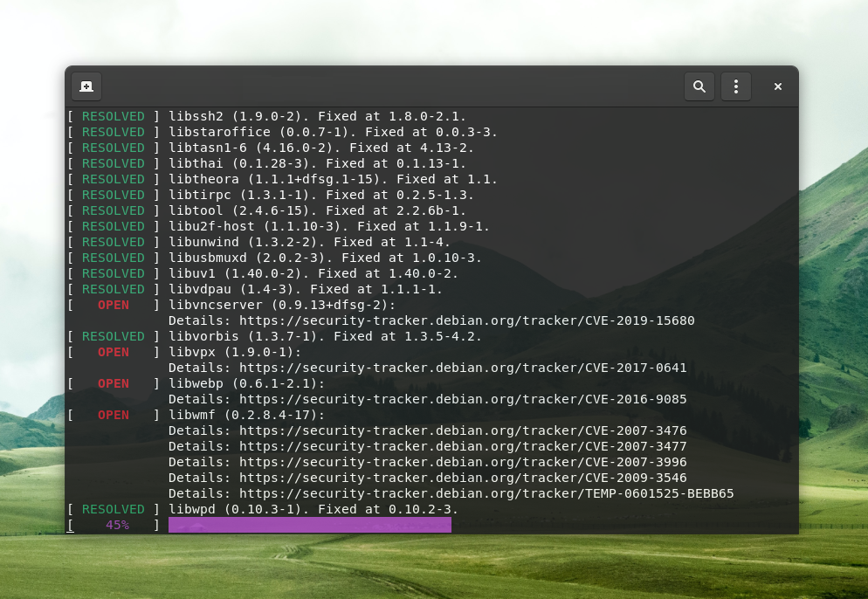Image resolution: width=868 pixels, height=599 pixels.
Task: Click the RESOLVED status beside libssh2
Action: click(114, 116)
